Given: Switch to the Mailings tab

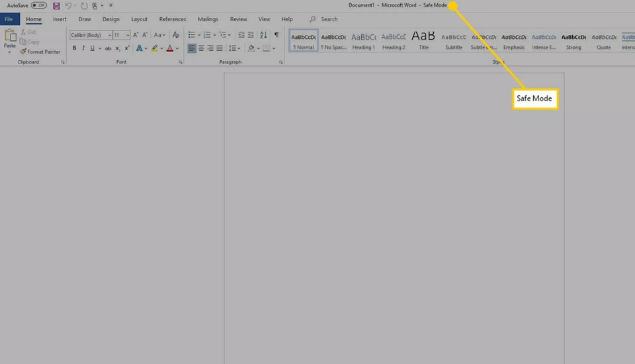Looking at the screenshot, I should (x=208, y=19).
